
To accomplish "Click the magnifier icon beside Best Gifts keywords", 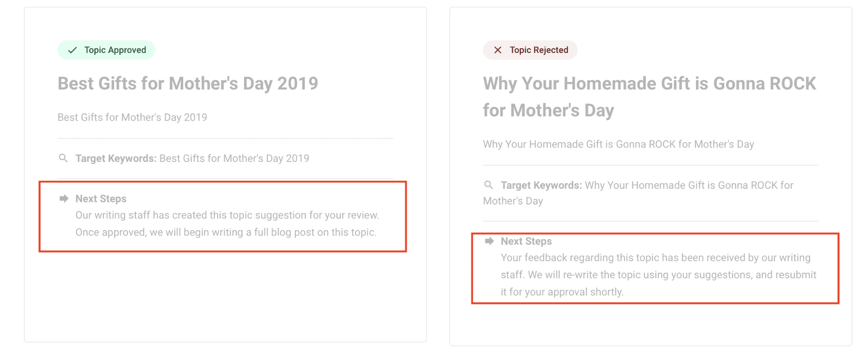I will [63, 158].
